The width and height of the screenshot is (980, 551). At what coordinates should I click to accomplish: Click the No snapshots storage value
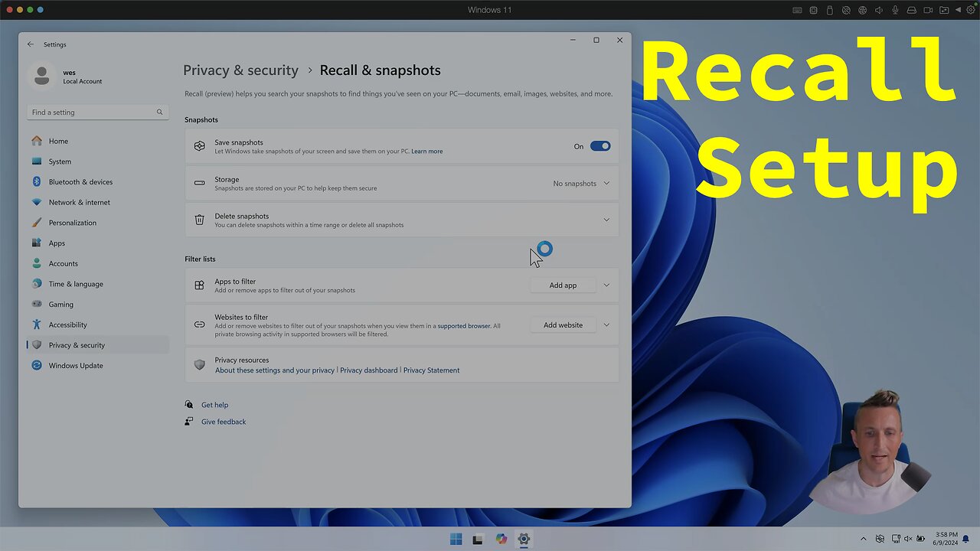coord(574,184)
